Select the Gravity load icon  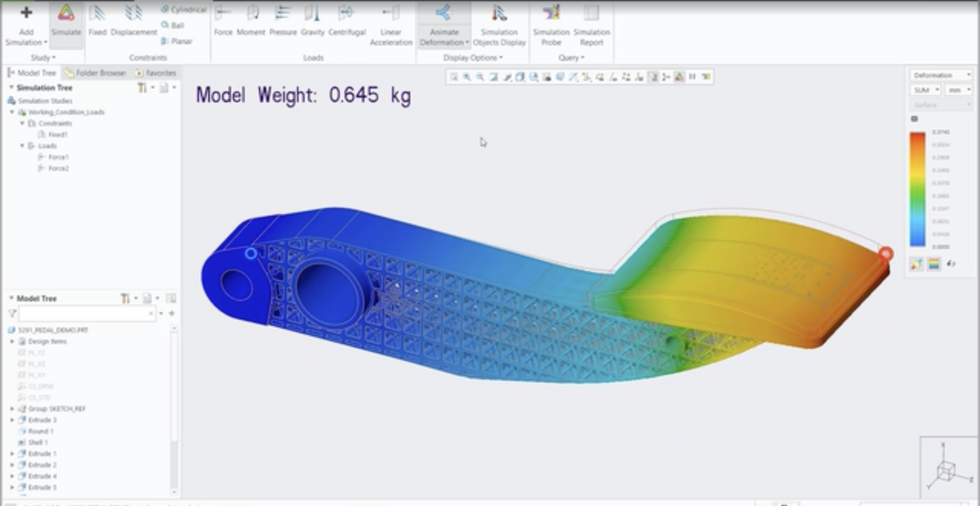click(312, 21)
